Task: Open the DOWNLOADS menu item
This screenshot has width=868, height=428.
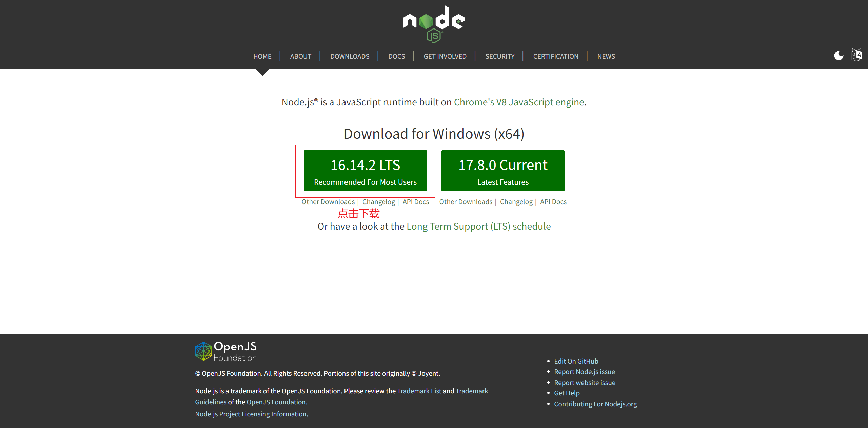Action: [x=350, y=56]
